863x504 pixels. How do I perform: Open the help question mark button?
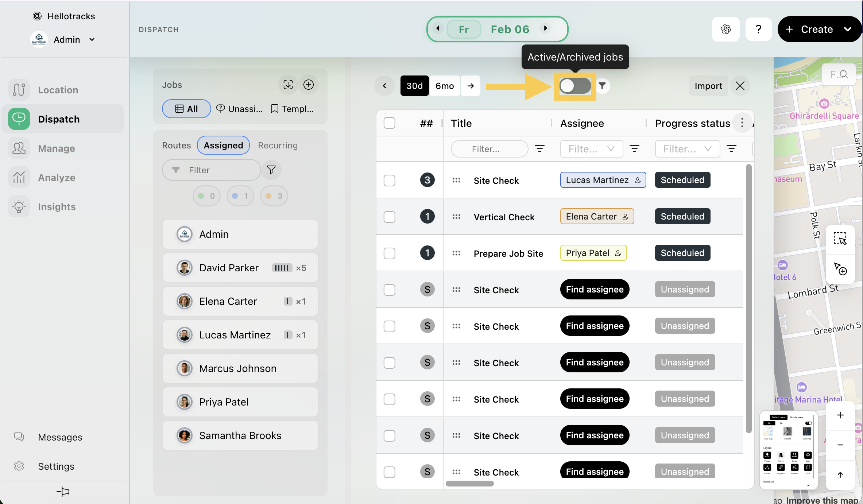758,29
